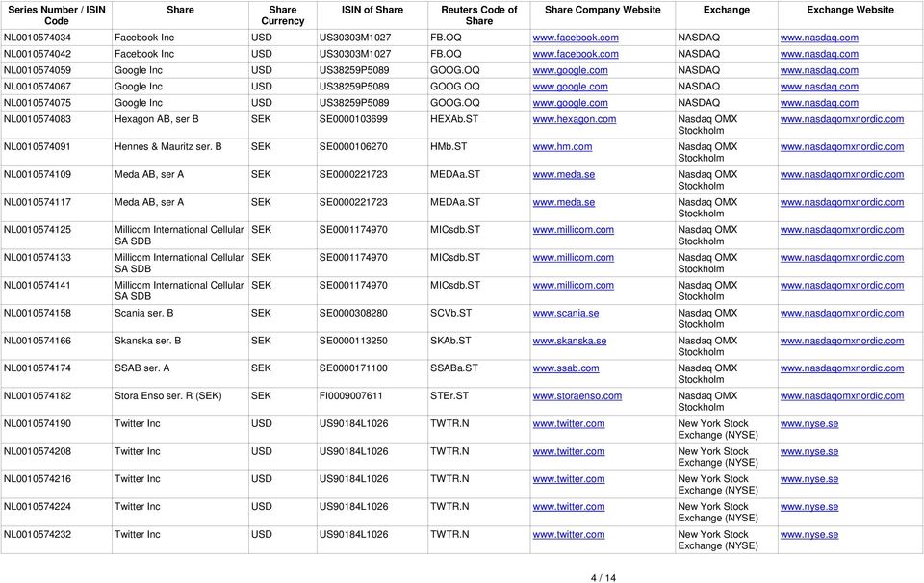
Task: Select Reuters code SKAb.ST
Action: (x=450, y=341)
